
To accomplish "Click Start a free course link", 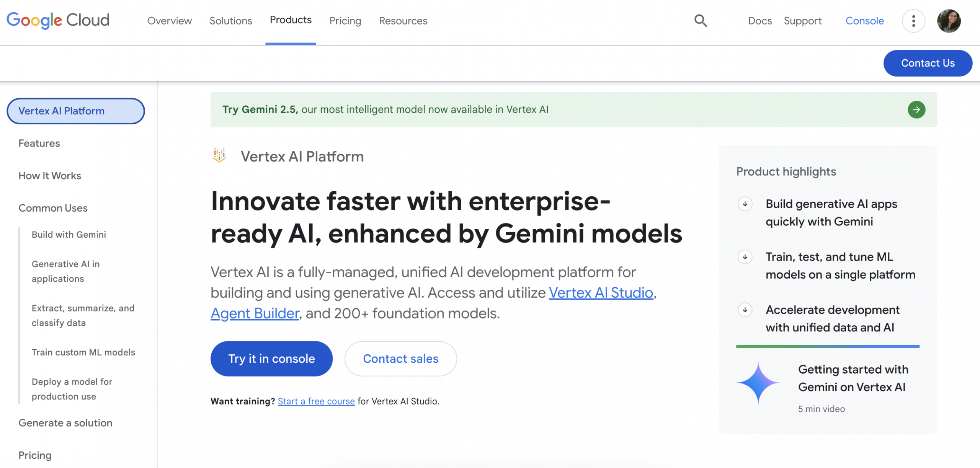I will [316, 401].
